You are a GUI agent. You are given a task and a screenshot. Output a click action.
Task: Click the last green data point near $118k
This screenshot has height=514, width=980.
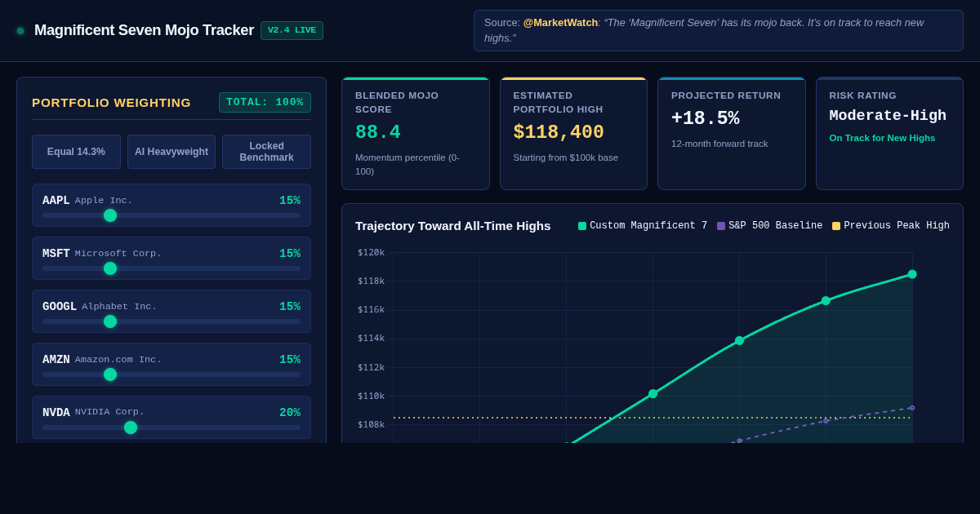coord(912,274)
